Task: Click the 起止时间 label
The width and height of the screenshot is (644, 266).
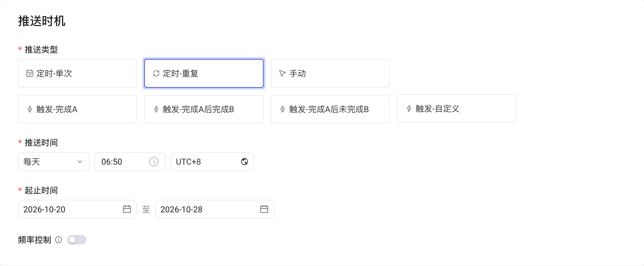Action: [x=41, y=190]
